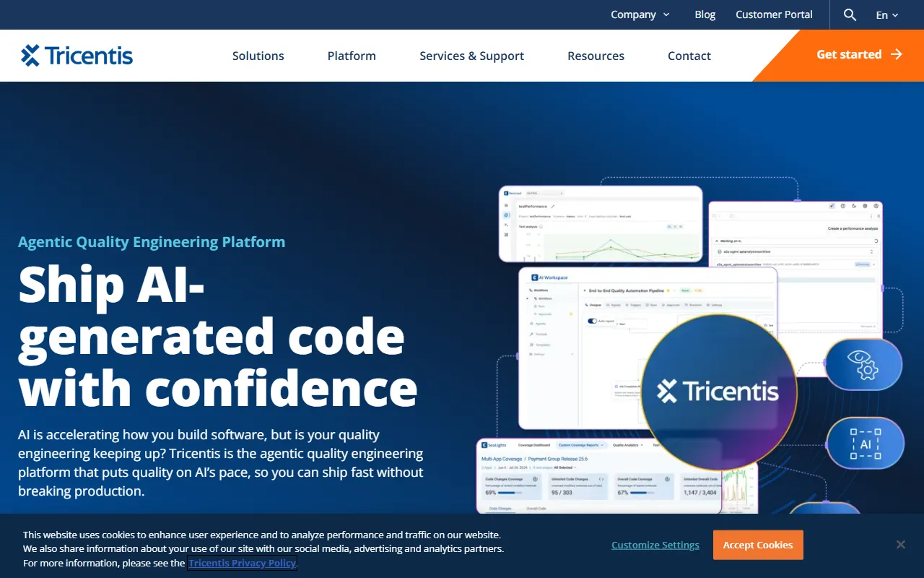Expand the Company dropdown

640,14
